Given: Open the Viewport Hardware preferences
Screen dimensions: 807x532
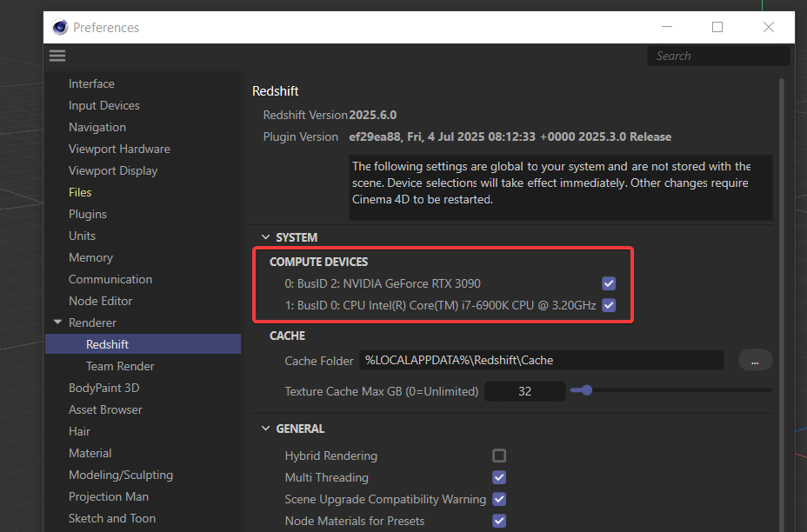Looking at the screenshot, I should (119, 149).
